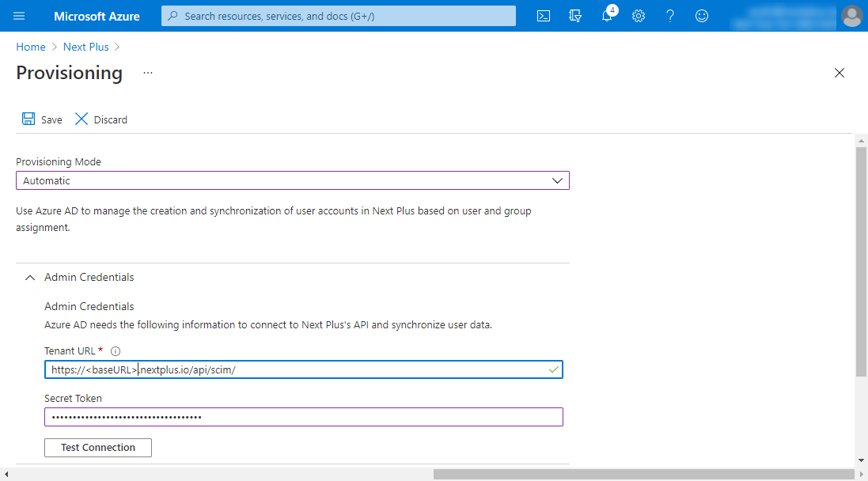
Task: Click the horizontal scrollbar right arrow
Action: [861, 475]
